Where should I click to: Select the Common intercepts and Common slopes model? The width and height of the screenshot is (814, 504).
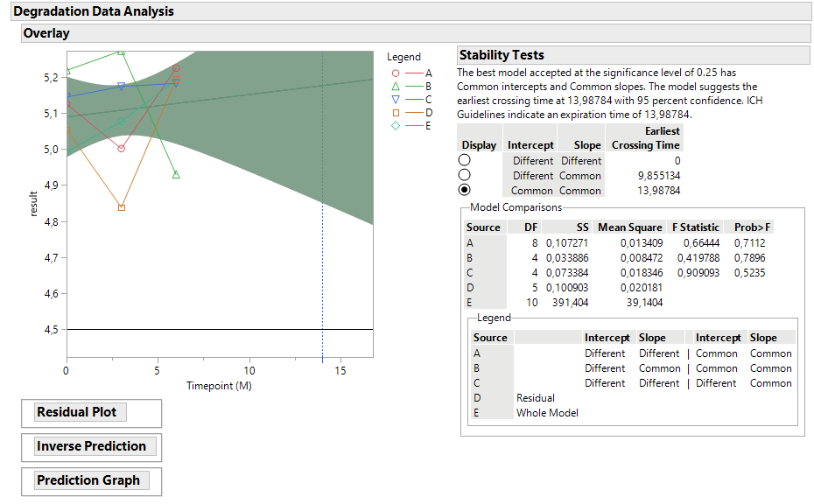pos(465,191)
